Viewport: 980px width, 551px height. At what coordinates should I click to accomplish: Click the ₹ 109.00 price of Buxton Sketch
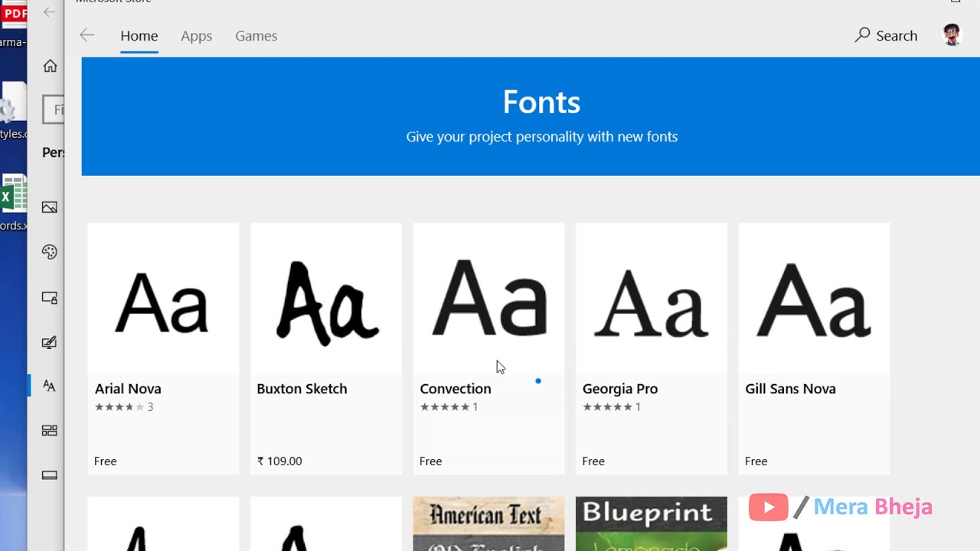tap(279, 461)
